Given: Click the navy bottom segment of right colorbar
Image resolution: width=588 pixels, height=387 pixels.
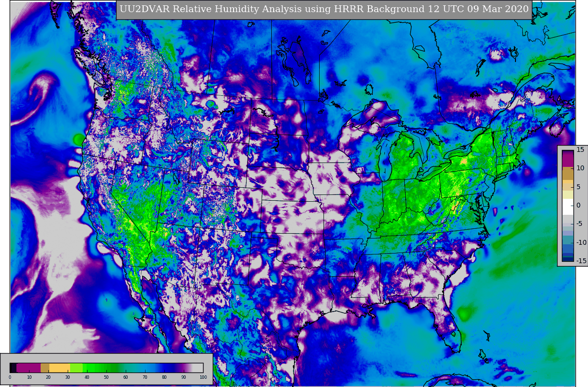Looking at the screenshot, I should (x=568, y=259).
